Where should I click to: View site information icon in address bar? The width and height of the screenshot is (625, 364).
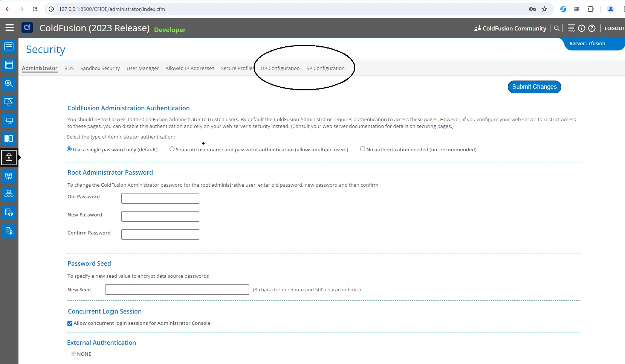coord(51,9)
